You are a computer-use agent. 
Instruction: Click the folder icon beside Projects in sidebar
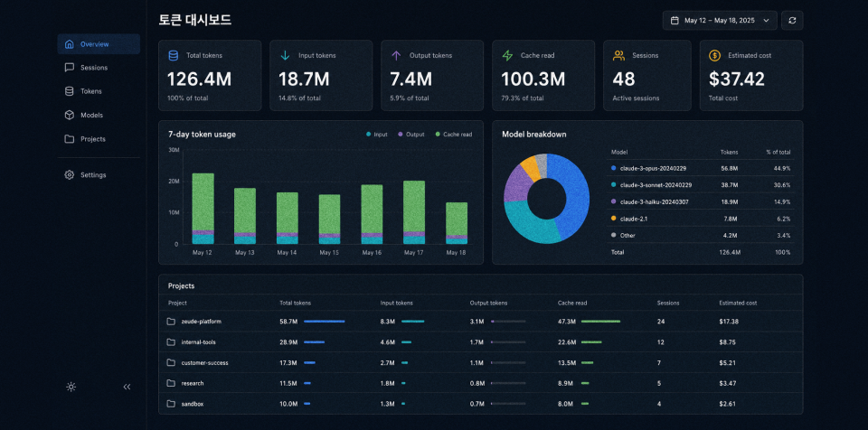click(x=70, y=139)
